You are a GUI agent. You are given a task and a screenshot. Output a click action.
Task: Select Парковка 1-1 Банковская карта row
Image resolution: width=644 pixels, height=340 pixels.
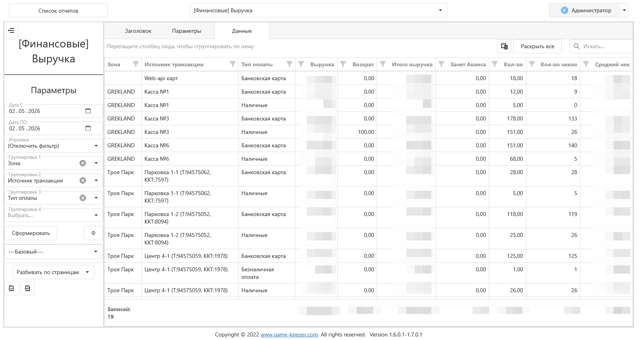pos(368,176)
